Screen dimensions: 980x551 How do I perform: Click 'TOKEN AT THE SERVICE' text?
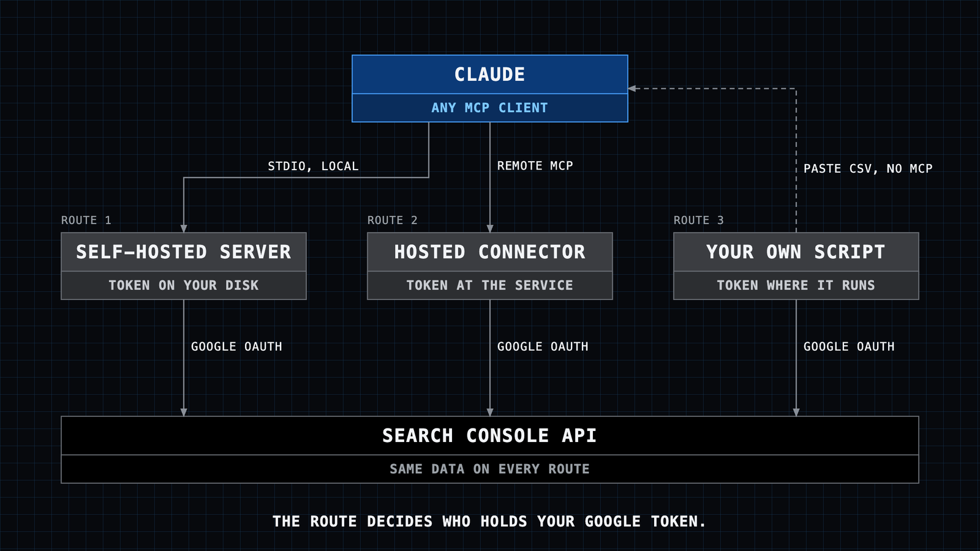click(x=490, y=285)
